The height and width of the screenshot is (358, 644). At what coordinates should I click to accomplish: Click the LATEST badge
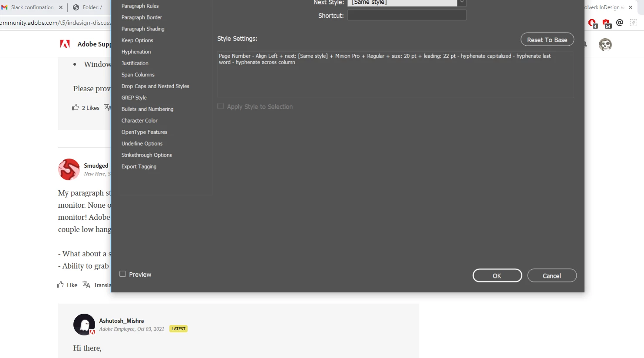(178, 329)
